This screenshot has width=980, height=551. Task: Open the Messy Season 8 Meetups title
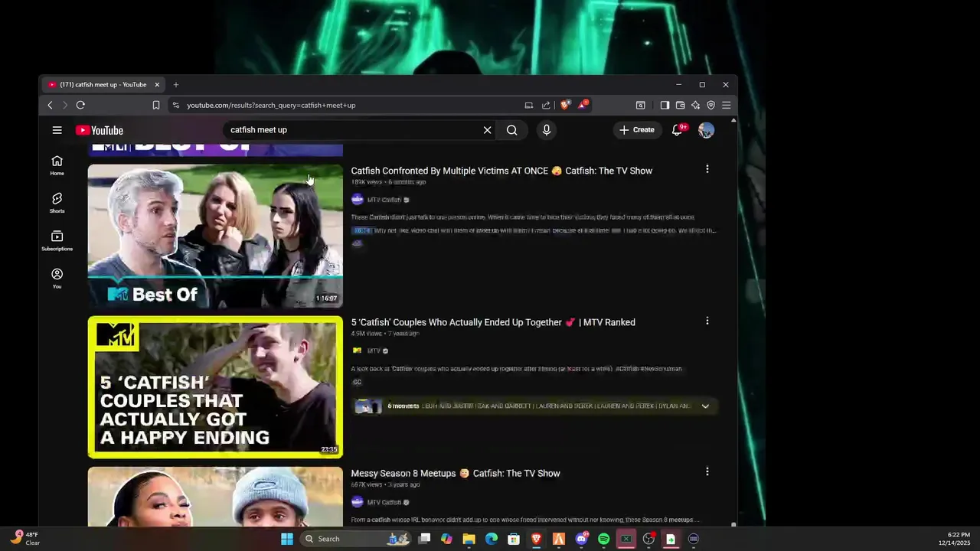(456, 474)
